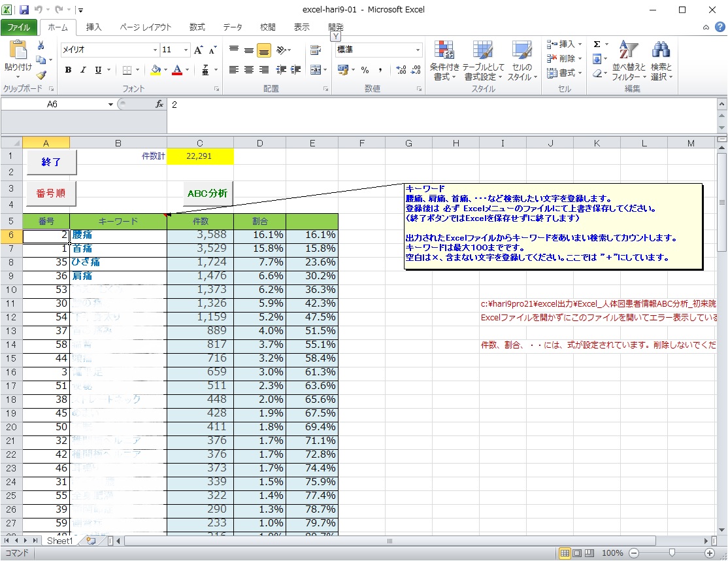Click the Undo icon in quick access toolbar
Viewport: 728px width, 561px height.
tap(39, 9)
